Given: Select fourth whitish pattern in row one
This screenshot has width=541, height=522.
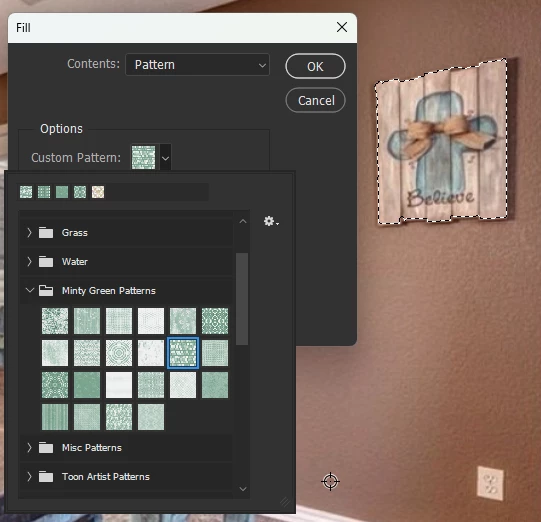Looking at the screenshot, I should click(x=151, y=321).
